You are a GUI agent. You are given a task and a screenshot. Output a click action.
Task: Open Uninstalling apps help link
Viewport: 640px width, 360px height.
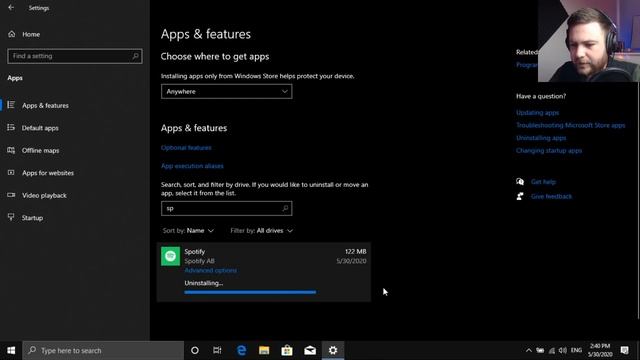pyautogui.click(x=541, y=138)
